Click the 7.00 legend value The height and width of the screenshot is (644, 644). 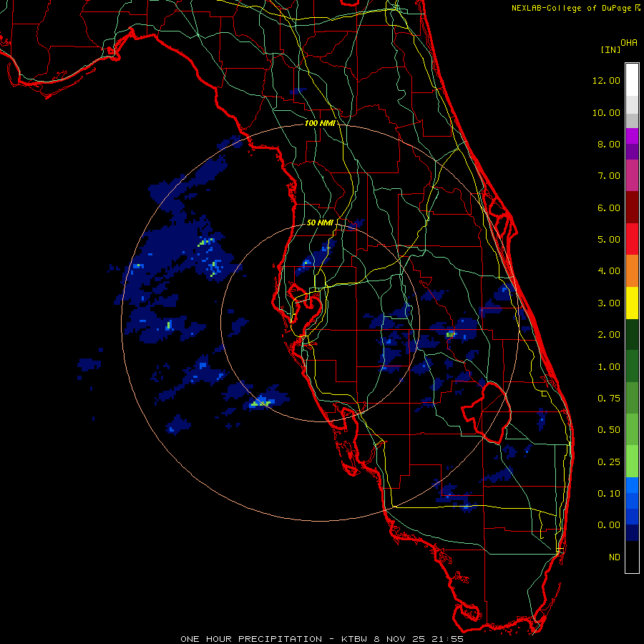click(x=609, y=176)
